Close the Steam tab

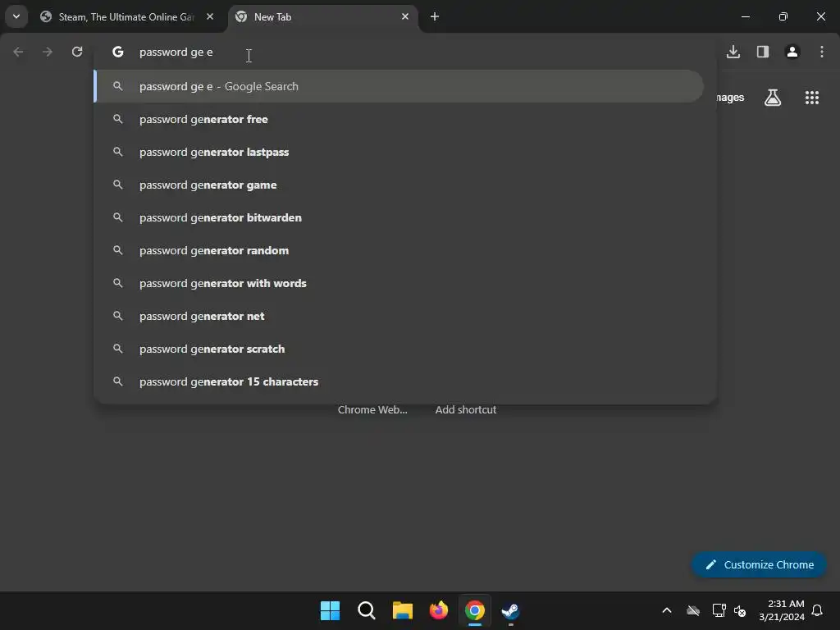pos(210,16)
